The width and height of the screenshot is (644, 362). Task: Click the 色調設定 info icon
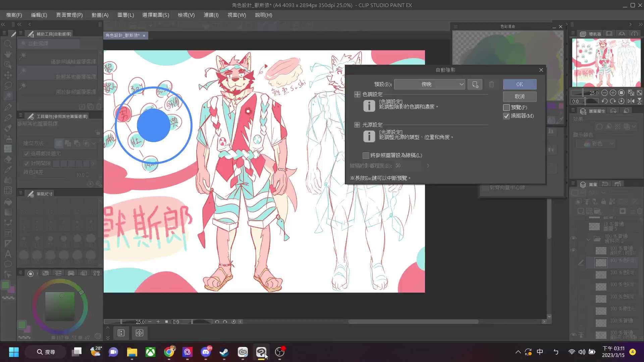point(369,106)
